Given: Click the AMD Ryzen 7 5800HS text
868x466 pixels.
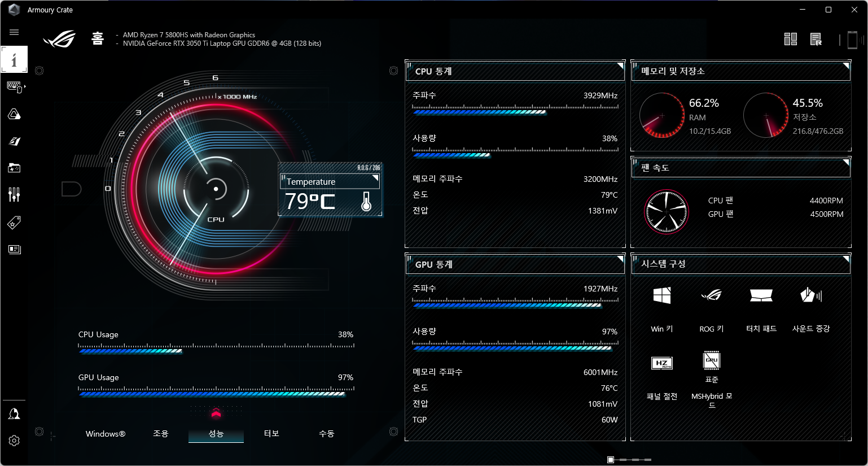Looking at the screenshot, I should 189,35.
